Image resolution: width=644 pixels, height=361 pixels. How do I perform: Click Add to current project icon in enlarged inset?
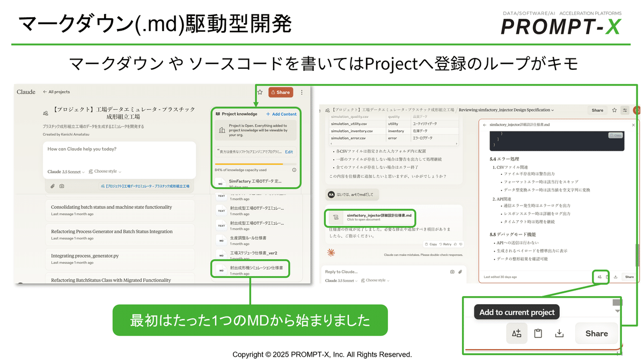click(516, 333)
